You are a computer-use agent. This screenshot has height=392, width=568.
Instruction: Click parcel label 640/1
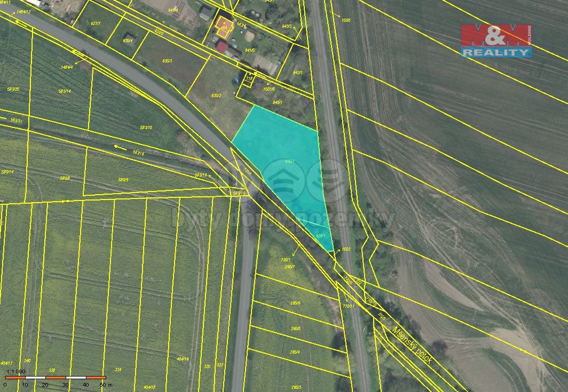277,102
